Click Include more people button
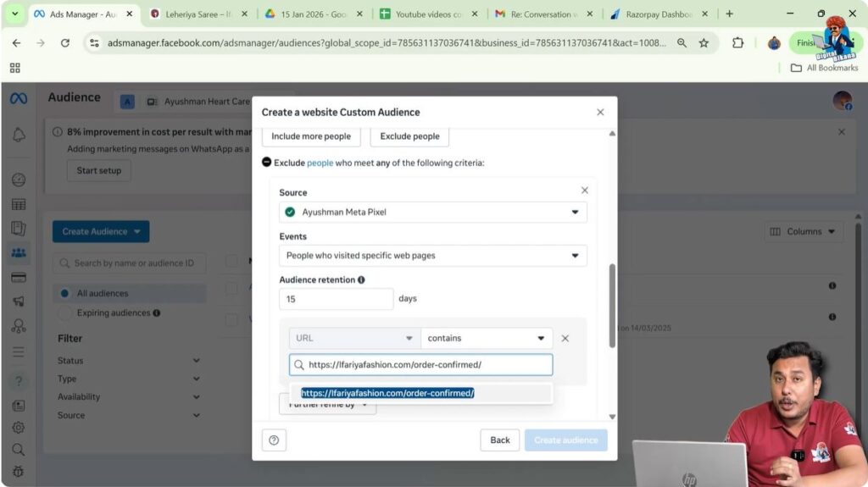The image size is (868, 487). pos(311,136)
